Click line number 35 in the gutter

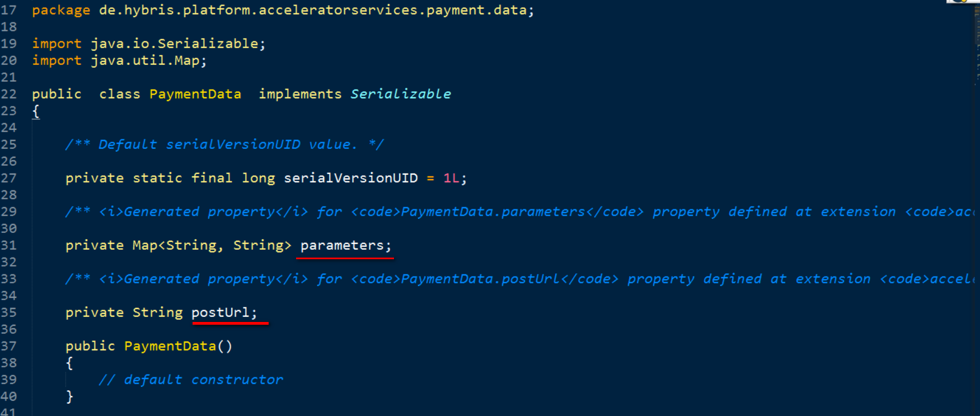click(8, 312)
